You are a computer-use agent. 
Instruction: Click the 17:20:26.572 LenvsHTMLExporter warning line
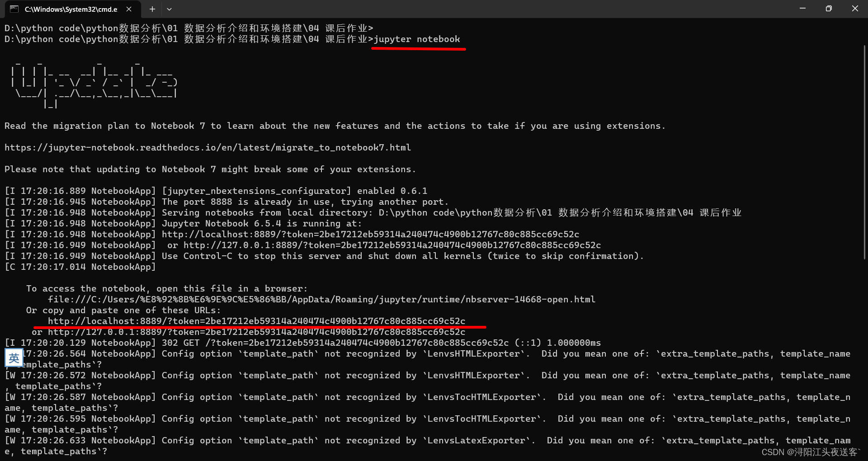point(427,381)
